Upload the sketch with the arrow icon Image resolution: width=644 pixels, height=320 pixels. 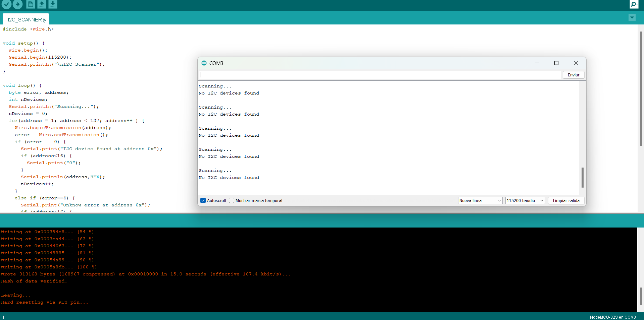(18, 4)
